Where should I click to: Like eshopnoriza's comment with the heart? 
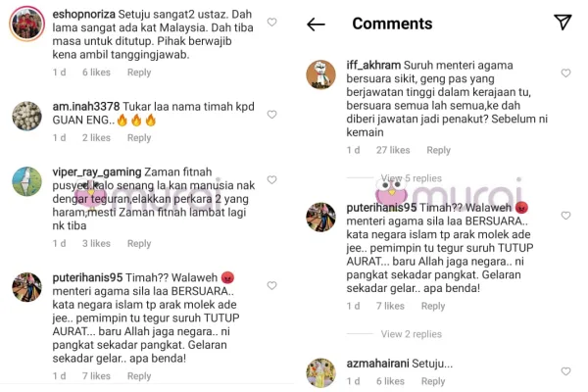pos(271,23)
